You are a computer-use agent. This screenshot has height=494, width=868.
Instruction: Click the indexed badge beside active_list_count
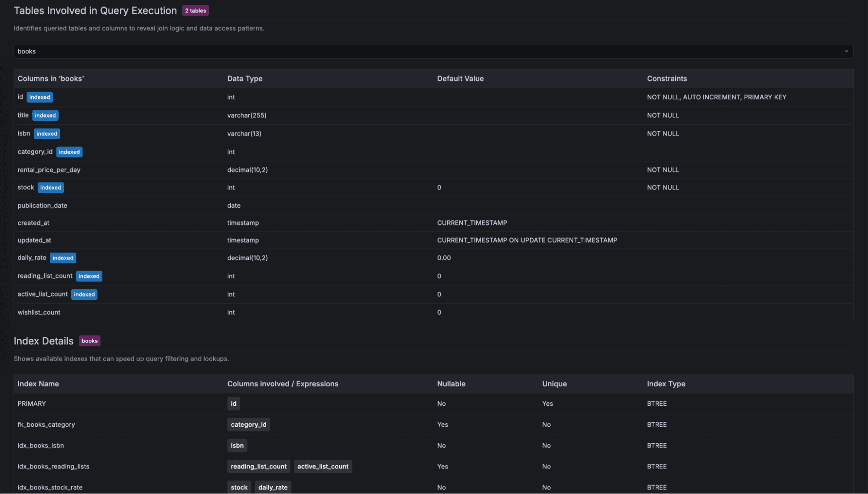84,294
